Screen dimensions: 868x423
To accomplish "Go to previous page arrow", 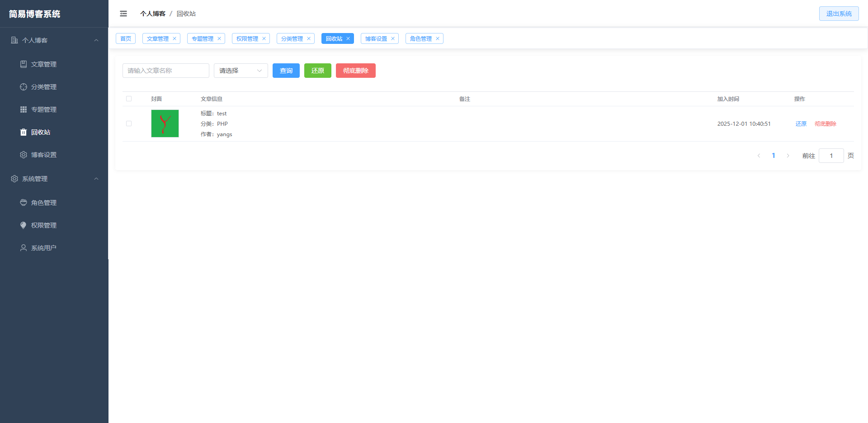I will 759,156.
